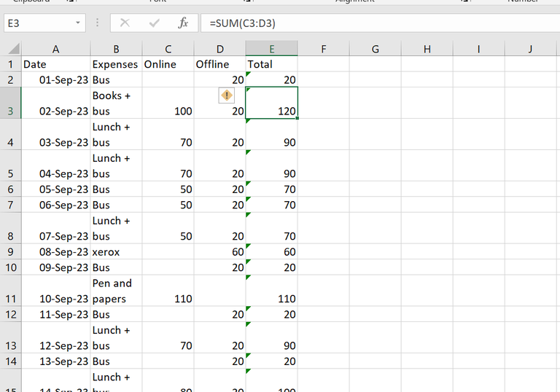Select column J header
The image size is (560, 392).
tap(530, 49)
